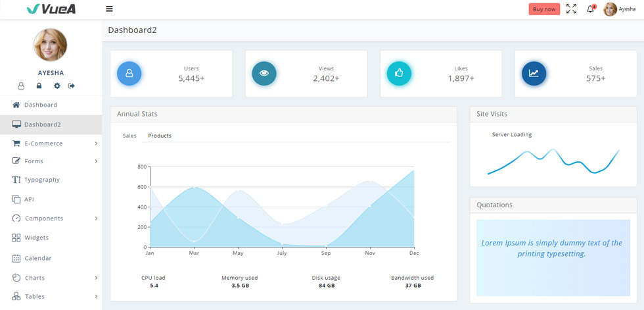Click the CPU load 5.4 stat
The height and width of the screenshot is (310, 644).
(153, 282)
